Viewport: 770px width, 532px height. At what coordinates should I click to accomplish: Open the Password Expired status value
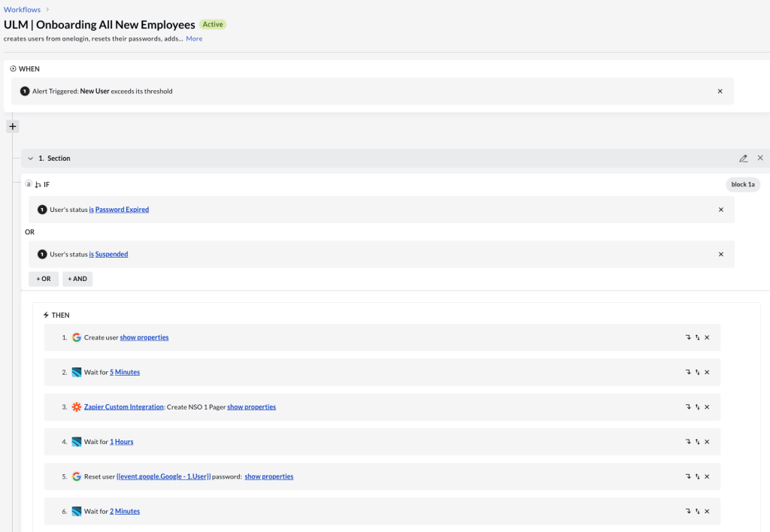coord(122,210)
